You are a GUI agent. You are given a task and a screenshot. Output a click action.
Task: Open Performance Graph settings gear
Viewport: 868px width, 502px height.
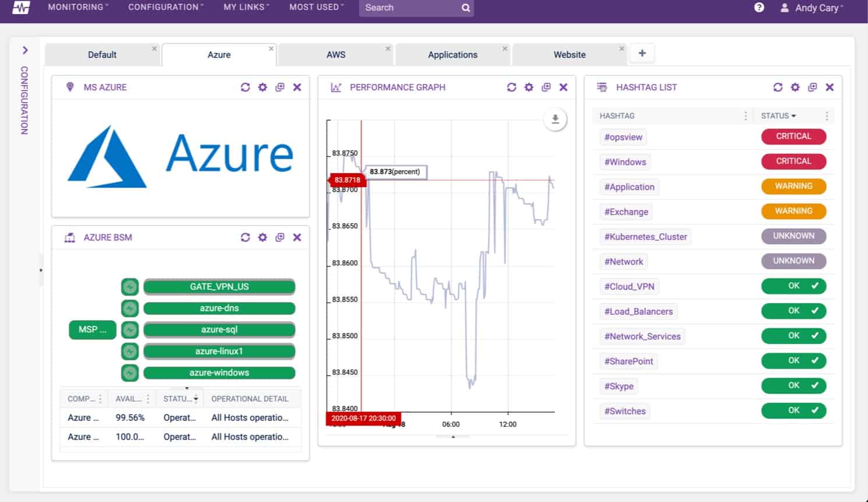point(529,87)
